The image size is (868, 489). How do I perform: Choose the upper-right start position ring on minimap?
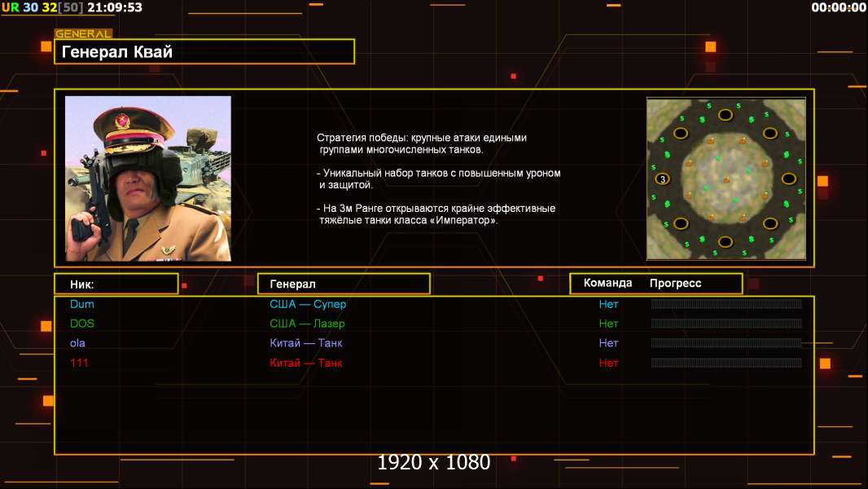769,134
